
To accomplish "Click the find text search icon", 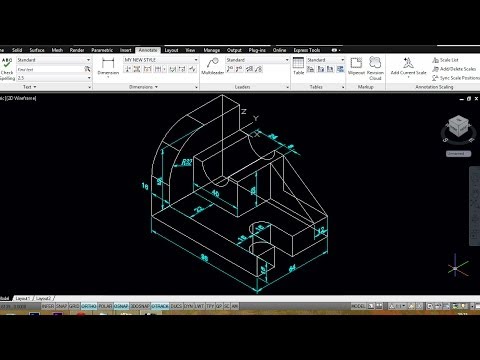I will pyautogui.click(x=87, y=69).
